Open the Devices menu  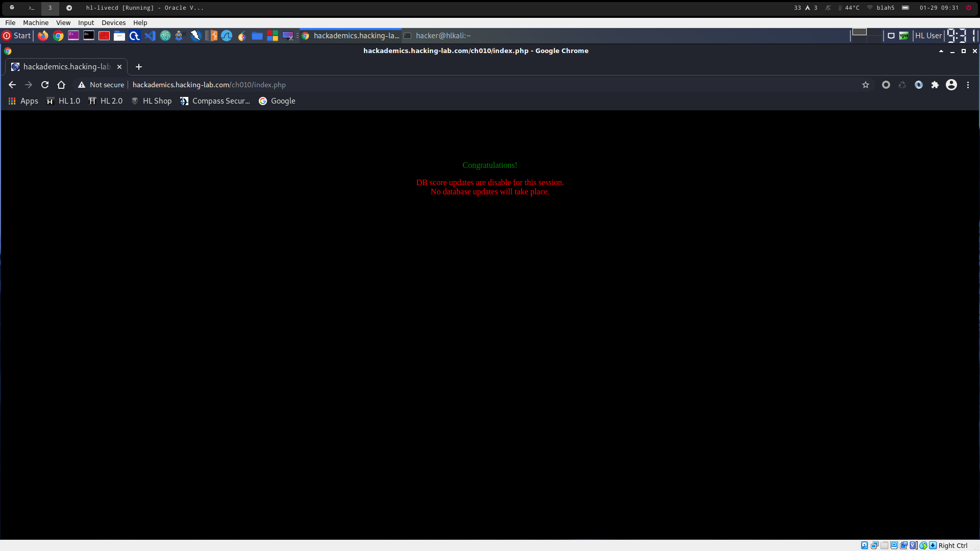coord(113,22)
